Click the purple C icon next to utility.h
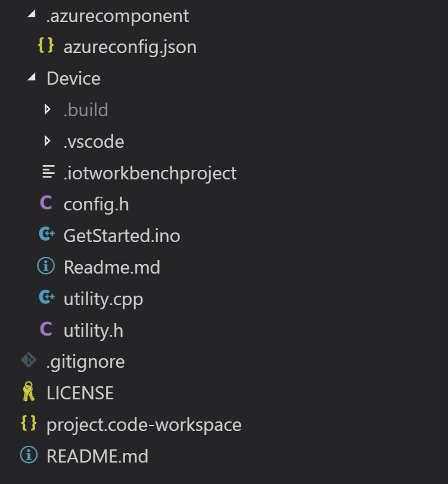The width and height of the screenshot is (448, 484). (x=46, y=329)
